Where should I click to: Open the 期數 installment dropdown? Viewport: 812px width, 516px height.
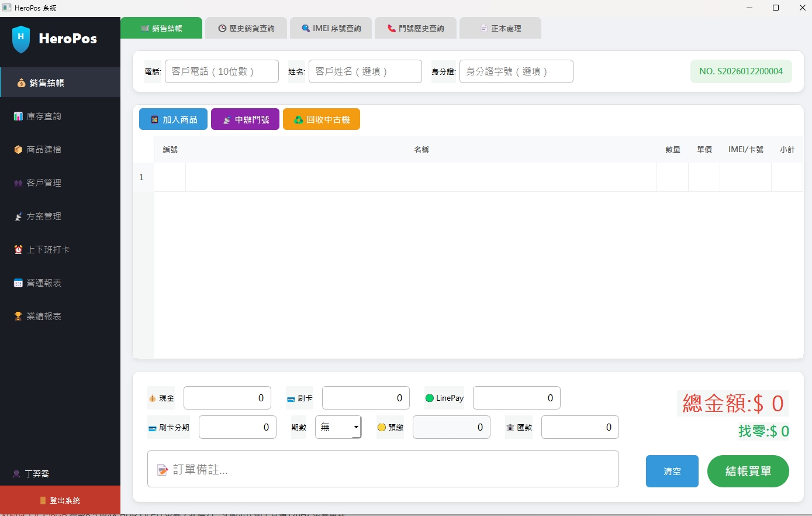click(338, 427)
